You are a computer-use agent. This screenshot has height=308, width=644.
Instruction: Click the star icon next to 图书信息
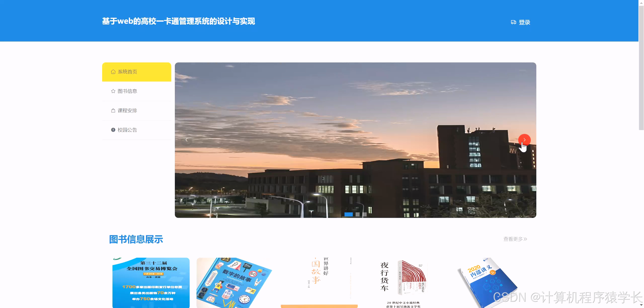click(113, 91)
